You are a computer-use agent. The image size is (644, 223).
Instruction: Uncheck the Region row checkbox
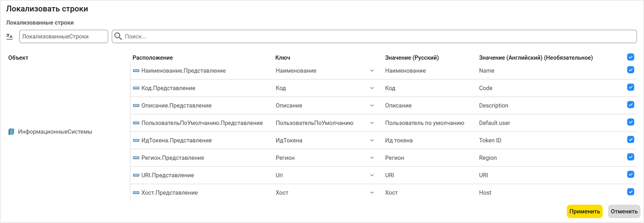630,157
